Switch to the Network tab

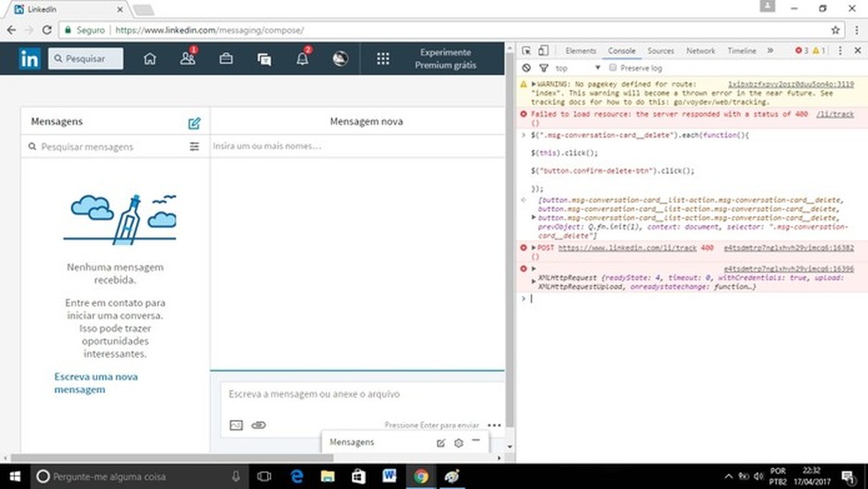(700, 51)
